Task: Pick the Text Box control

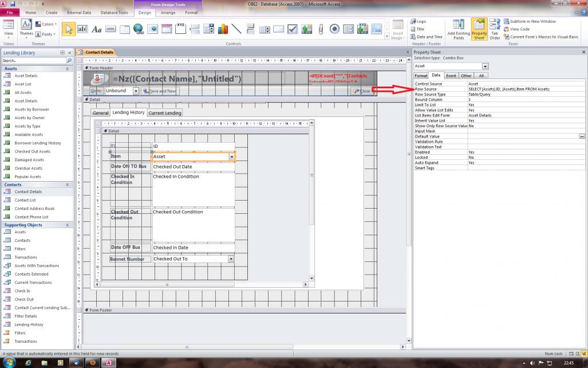Action: click(82, 29)
